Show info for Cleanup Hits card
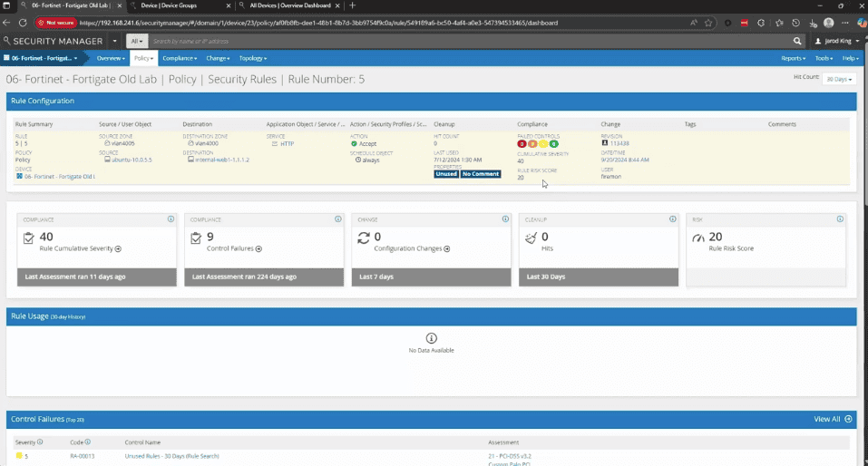This screenshot has height=466, width=868. pyautogui.click(x=673, y=219)
